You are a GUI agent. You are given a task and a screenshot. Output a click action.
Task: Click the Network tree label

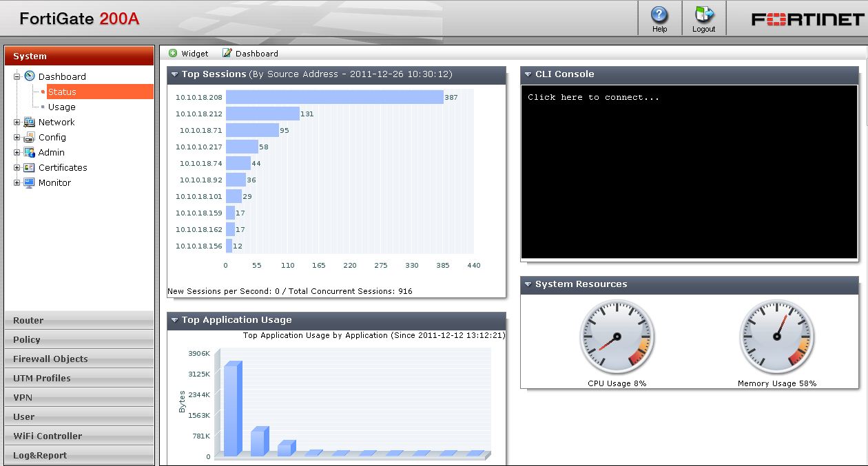[56, 122]
